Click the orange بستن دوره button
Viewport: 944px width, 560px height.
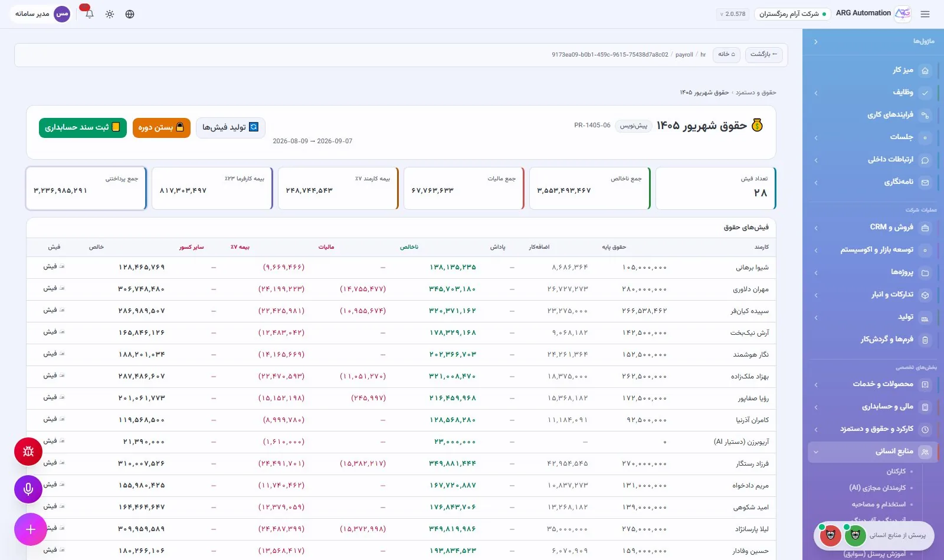[162, 127]
